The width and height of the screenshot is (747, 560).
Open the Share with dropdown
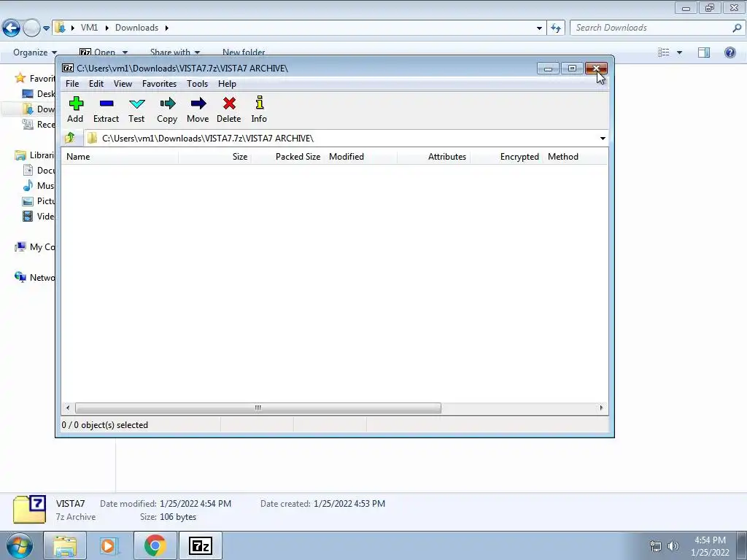(175, 52)
